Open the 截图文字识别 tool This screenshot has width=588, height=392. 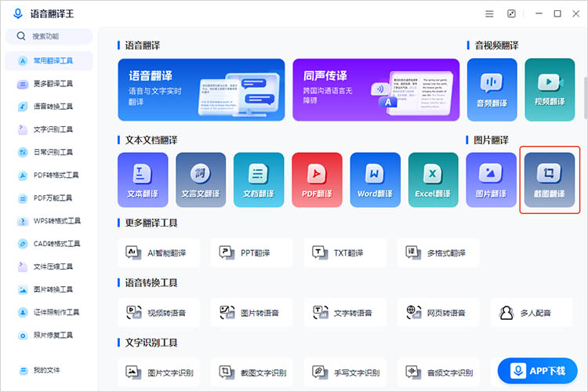coord(251,372)
